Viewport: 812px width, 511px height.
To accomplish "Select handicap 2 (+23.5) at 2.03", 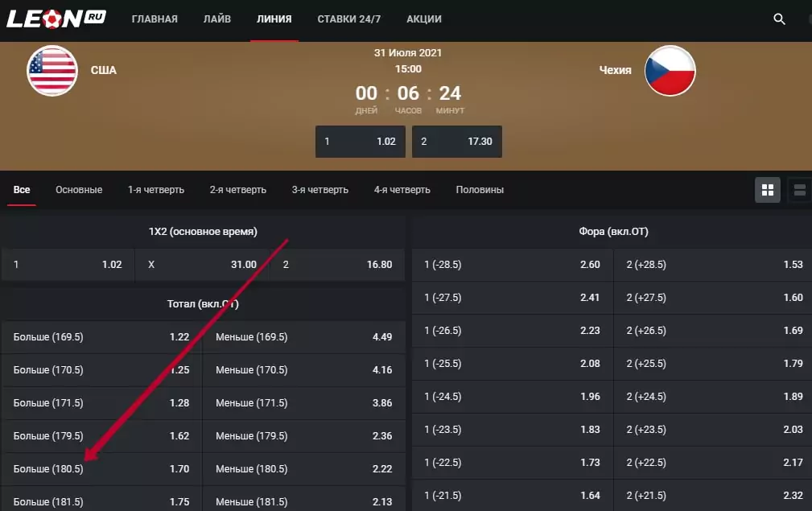I will 713,430.
